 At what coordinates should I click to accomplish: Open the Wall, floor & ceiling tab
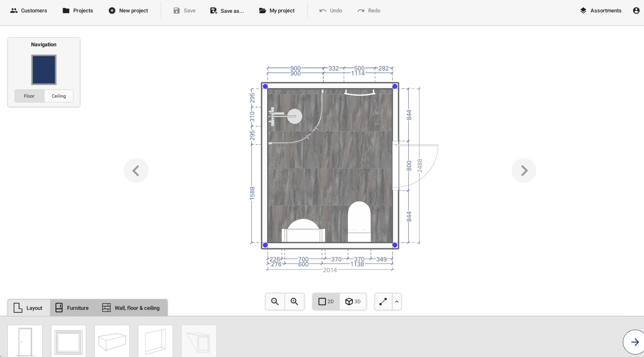coord(131,308)
